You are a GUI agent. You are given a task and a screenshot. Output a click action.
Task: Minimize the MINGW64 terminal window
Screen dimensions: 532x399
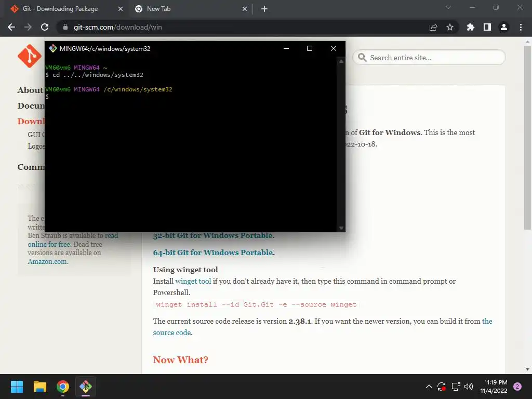(x=286, y=48)
